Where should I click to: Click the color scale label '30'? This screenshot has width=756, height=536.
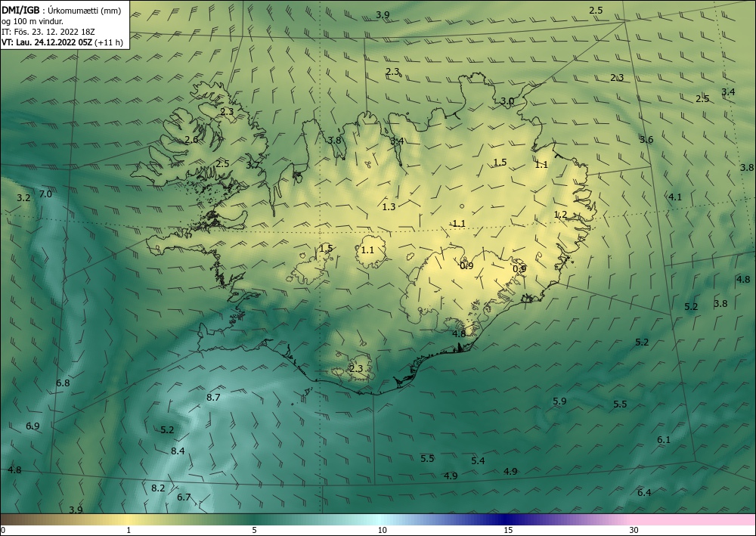634,530
